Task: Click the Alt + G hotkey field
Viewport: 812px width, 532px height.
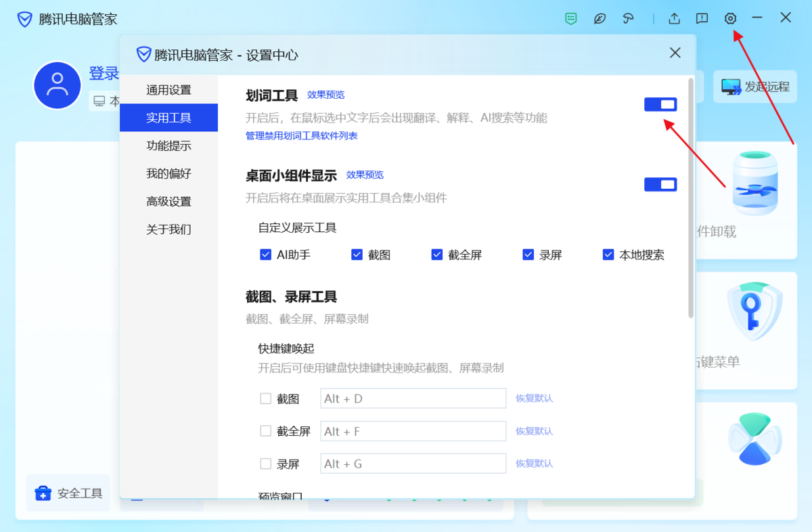Action: tap(413, 464)
